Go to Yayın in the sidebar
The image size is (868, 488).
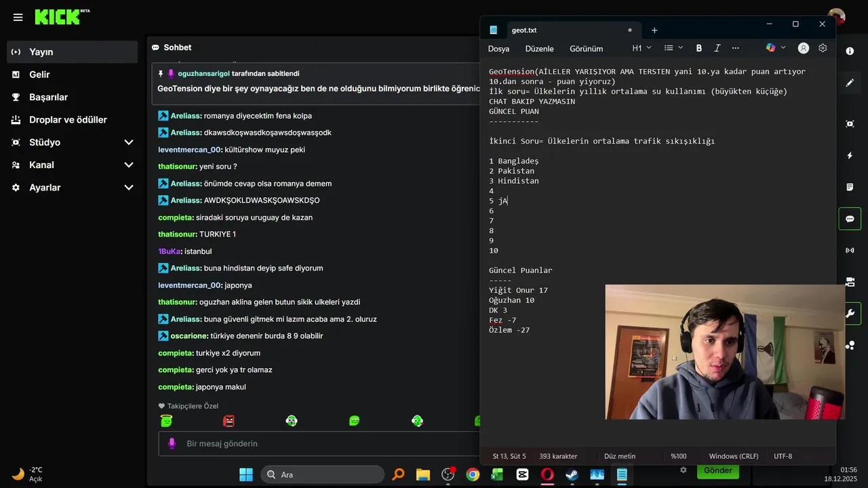click(x=73, y=52)
